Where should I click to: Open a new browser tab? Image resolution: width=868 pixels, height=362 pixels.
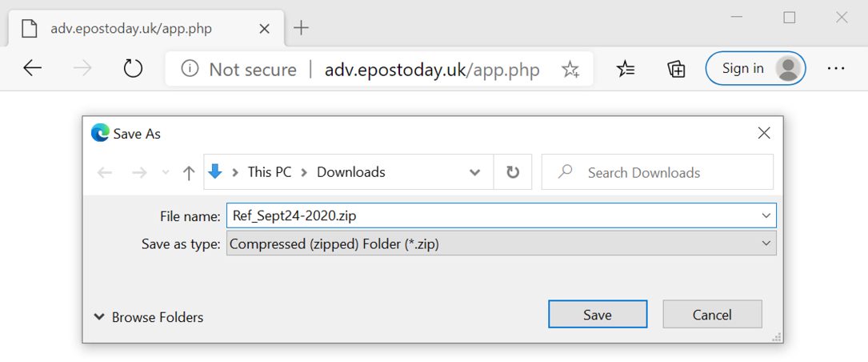click(x=301, y=28)
